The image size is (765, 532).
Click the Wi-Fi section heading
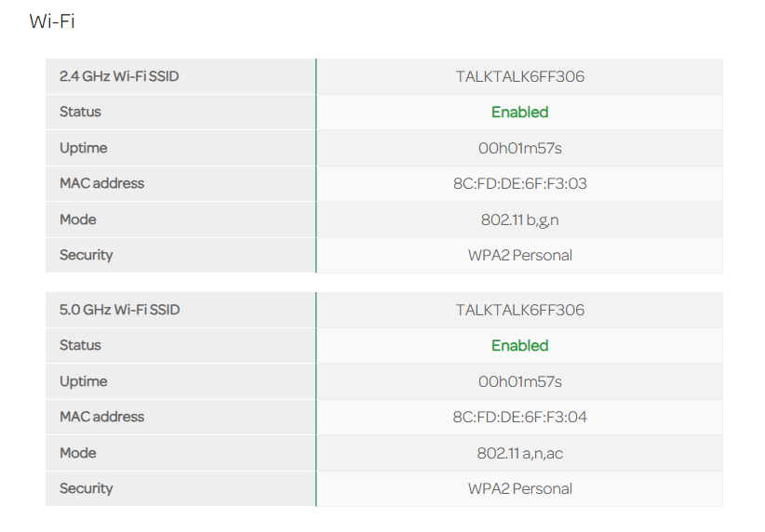(x=52, y=21)
